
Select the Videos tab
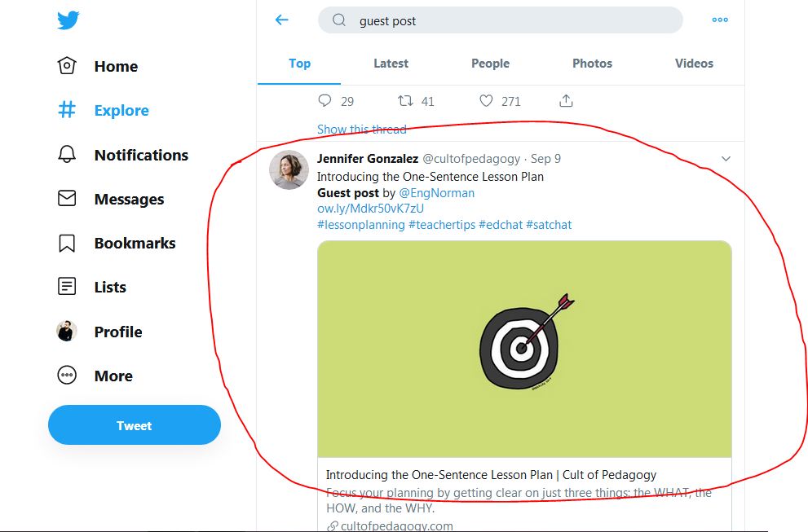pos(694,64)
